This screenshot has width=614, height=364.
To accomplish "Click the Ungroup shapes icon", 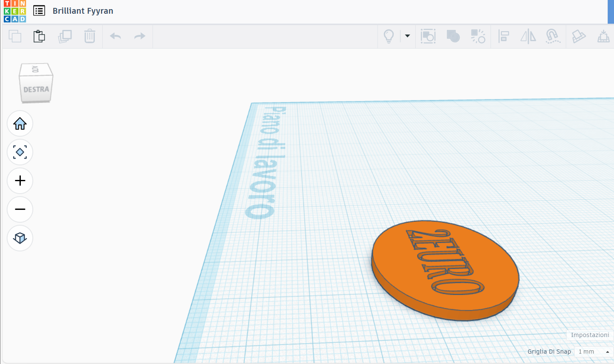I will click(478, 36).
